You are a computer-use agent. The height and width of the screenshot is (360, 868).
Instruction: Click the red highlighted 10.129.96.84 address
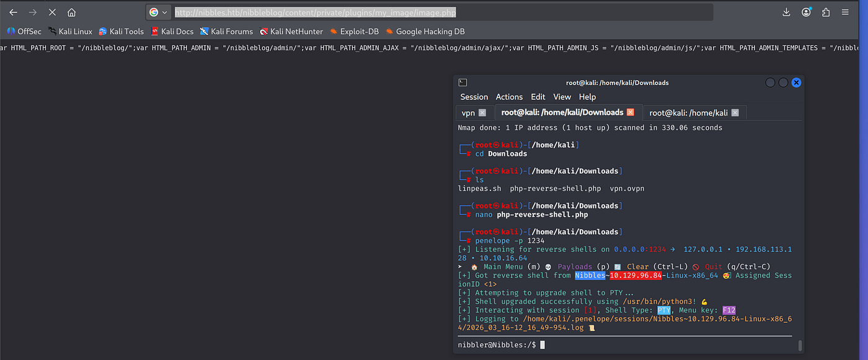click(x=637, y=275)
